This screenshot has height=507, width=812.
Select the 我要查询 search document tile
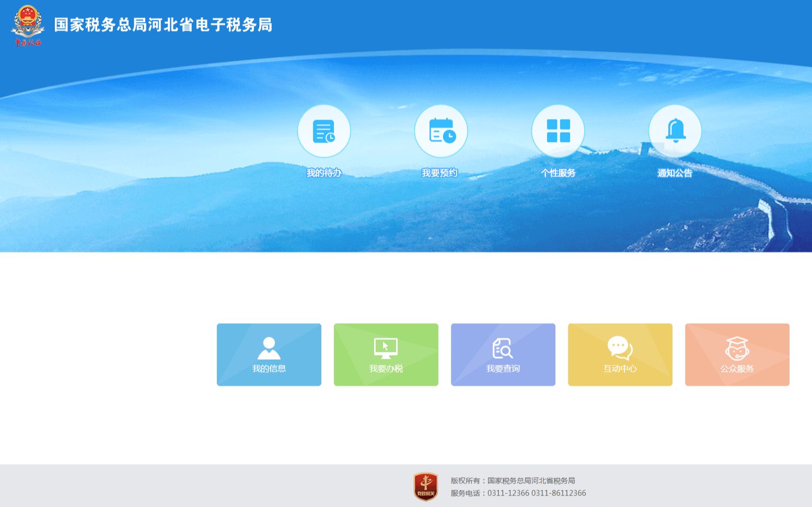tap(503, 355)
